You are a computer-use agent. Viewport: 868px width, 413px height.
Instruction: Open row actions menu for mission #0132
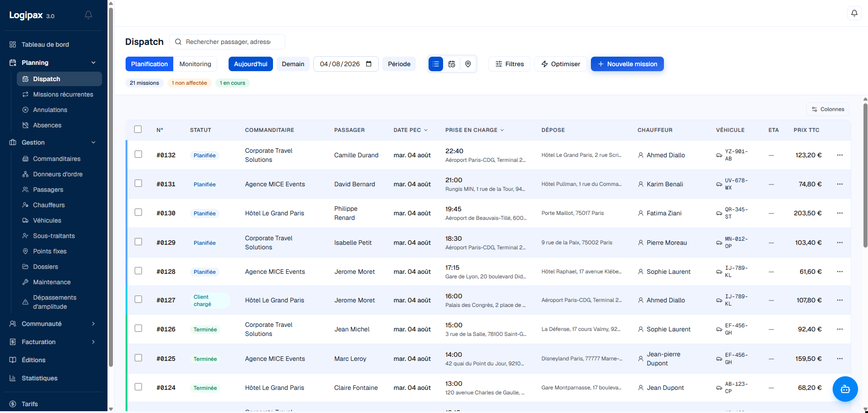[839, 155]
